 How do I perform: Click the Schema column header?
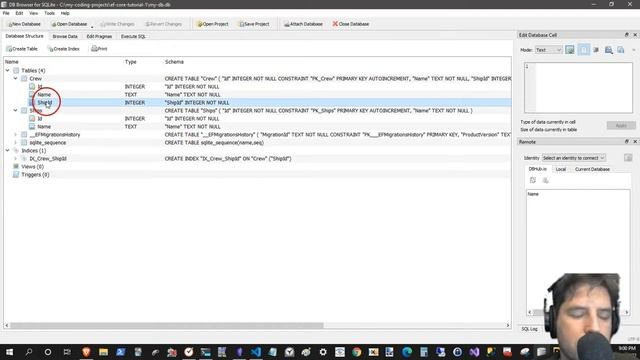coord(174,62)
